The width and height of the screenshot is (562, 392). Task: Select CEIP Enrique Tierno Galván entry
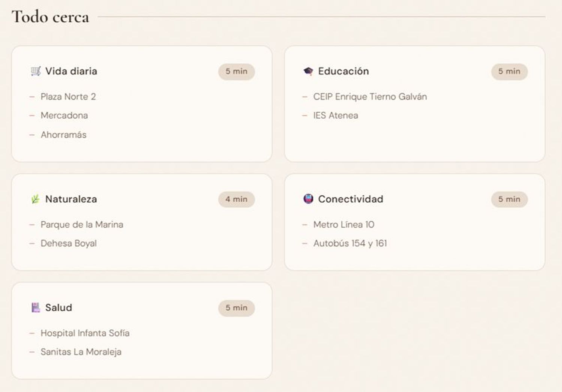[x=370, y=97]
